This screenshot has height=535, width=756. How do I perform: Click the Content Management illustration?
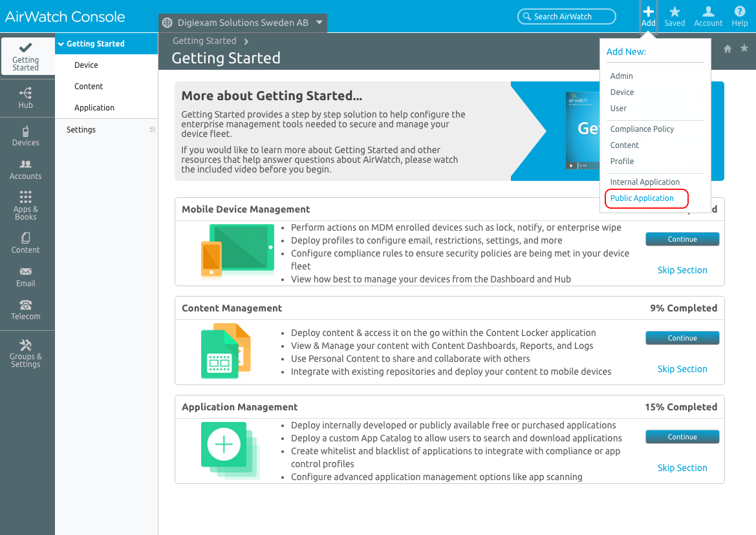coord(226,351)
